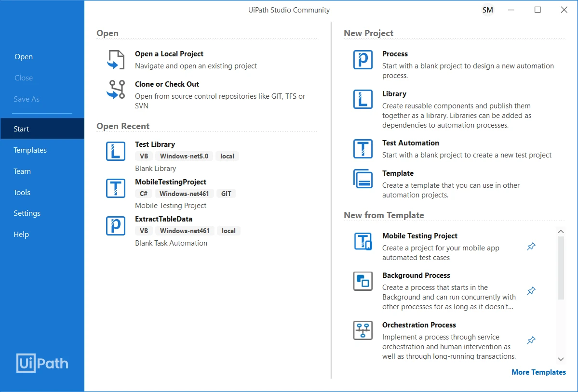Click the Mobile Testing Project template title

coord(419,236)
